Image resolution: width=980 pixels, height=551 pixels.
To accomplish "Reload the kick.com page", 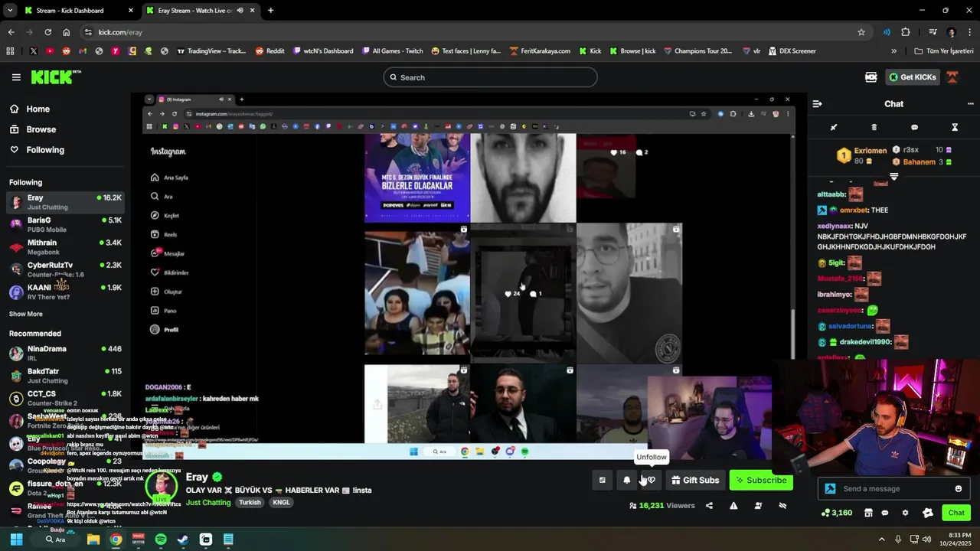I will click(47, 32).
